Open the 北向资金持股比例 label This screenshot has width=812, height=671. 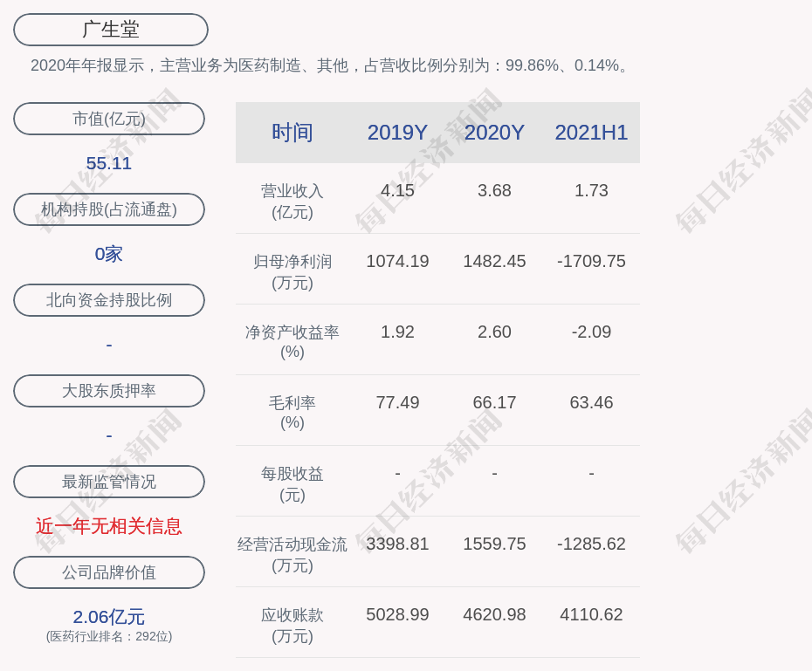tap(109, 300)
